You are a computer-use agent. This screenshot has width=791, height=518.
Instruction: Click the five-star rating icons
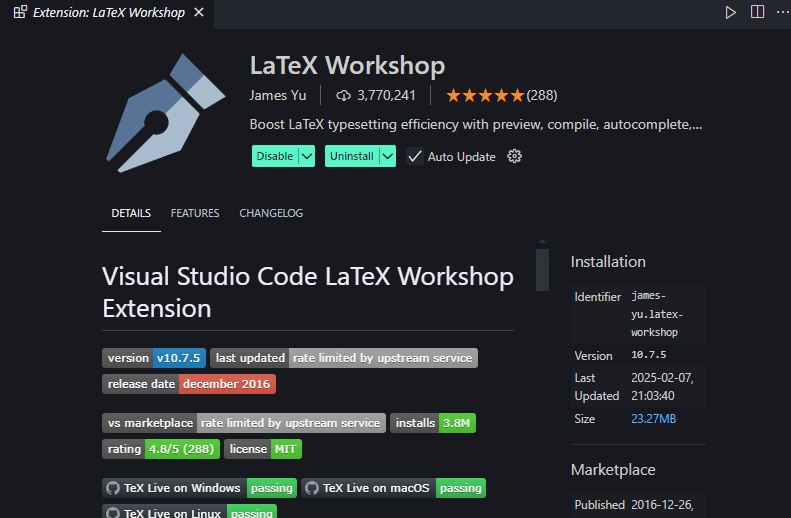pos(485,95)
